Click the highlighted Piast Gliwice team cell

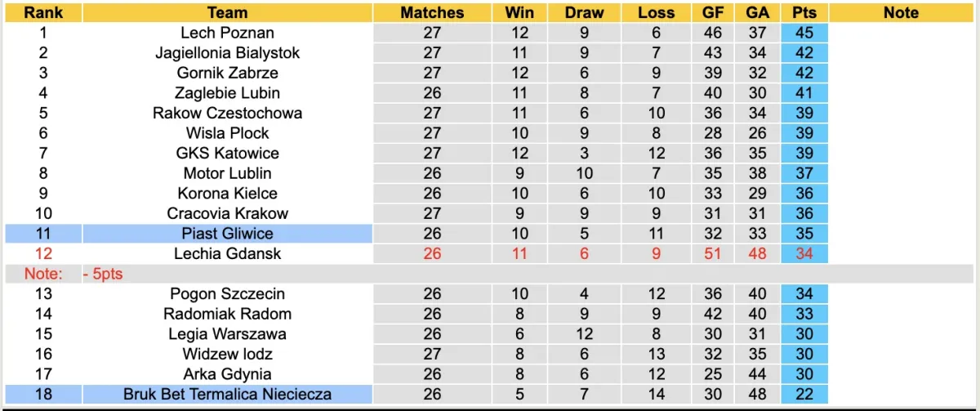(227, 234)
